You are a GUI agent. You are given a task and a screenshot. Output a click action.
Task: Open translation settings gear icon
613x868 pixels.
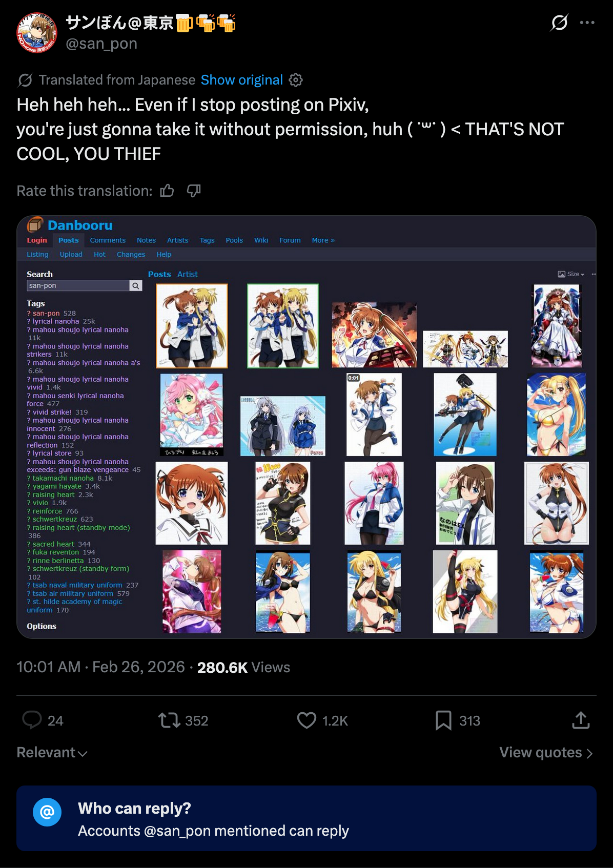pos(296,80)
